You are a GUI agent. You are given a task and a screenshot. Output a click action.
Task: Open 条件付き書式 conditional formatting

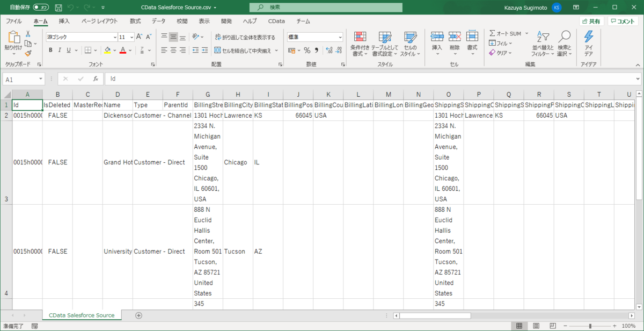[x=360, y=44]
